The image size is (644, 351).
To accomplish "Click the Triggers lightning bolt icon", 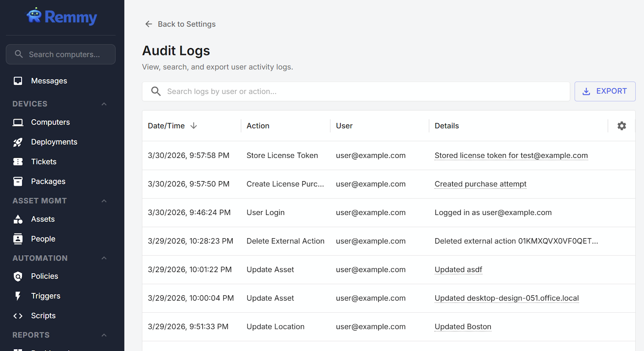I will coord(18,296).
